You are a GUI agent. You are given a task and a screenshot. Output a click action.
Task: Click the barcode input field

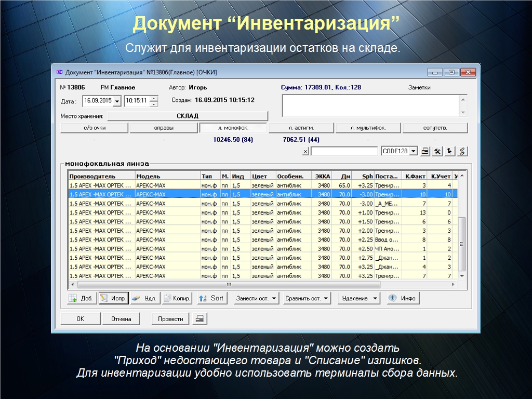pyautogui.click(x=344, y=151)
